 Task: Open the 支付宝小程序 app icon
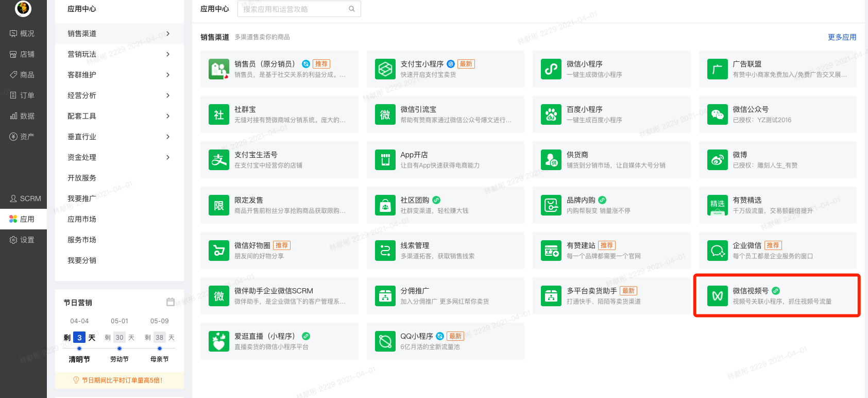[385, 69]
